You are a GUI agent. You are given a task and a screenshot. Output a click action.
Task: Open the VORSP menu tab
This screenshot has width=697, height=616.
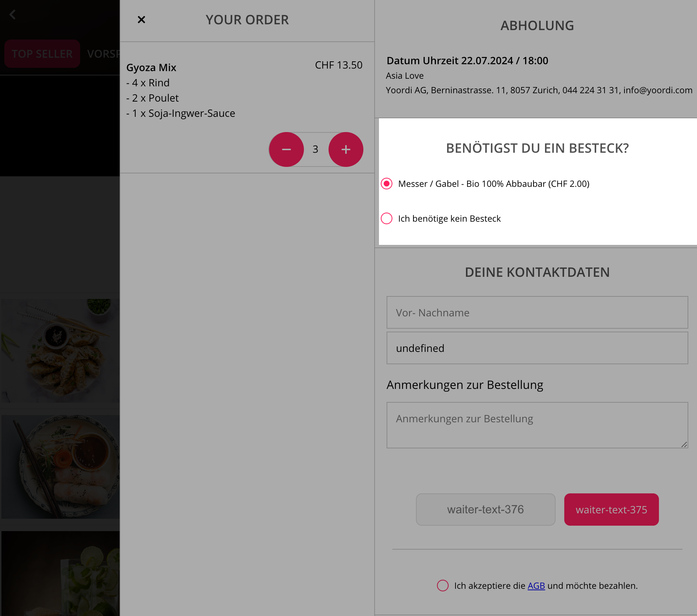point(104,54)
